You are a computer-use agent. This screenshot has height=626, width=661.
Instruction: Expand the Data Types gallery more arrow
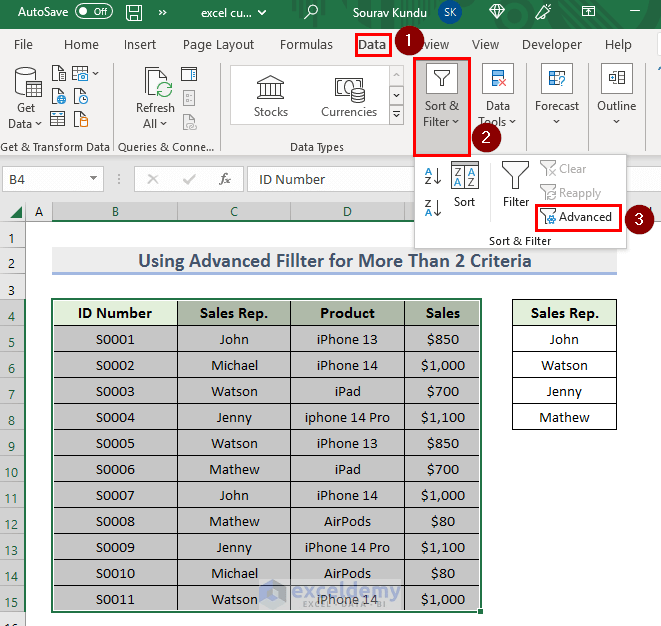(x=396, y=115)
